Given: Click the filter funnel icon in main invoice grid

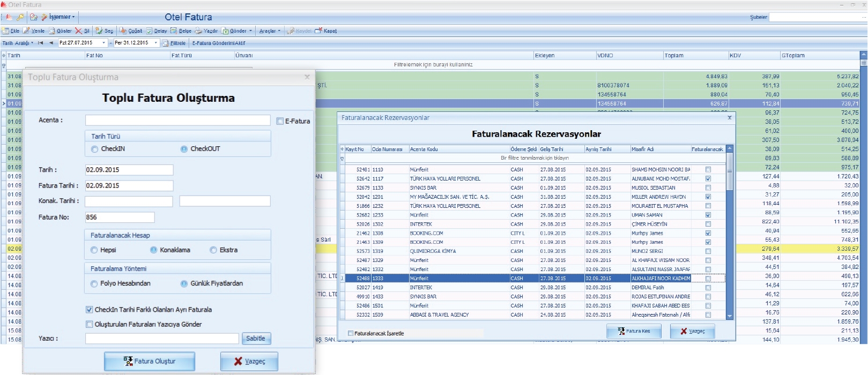Looking at the screenshot, I should click(x=4, y=65).
